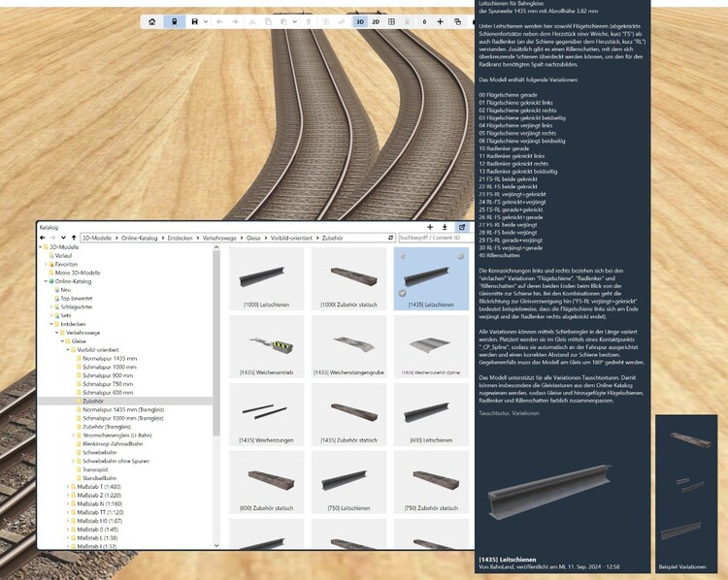Navigate up one folder in Catalog
Viewport: 728px width, 580px height.
pos(73,237)
